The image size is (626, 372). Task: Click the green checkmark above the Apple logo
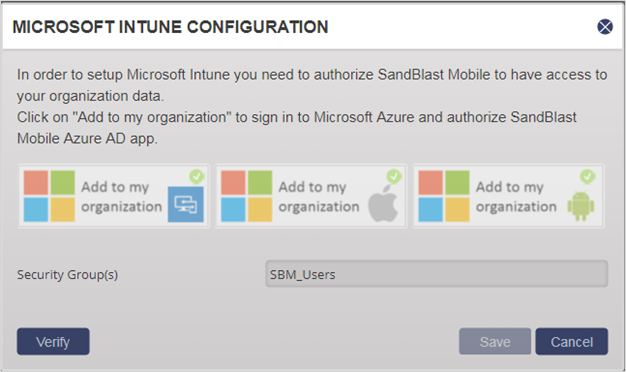(394, 176)
